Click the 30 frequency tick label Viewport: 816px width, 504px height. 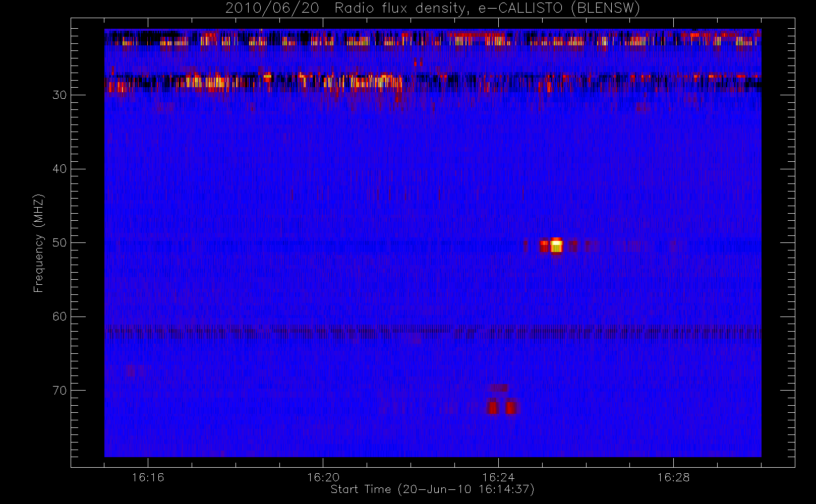[x=60, y=95]
